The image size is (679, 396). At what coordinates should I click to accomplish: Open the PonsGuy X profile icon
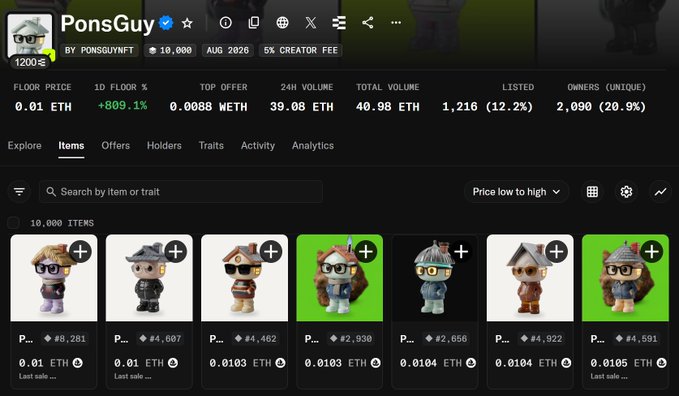point(310,23)
